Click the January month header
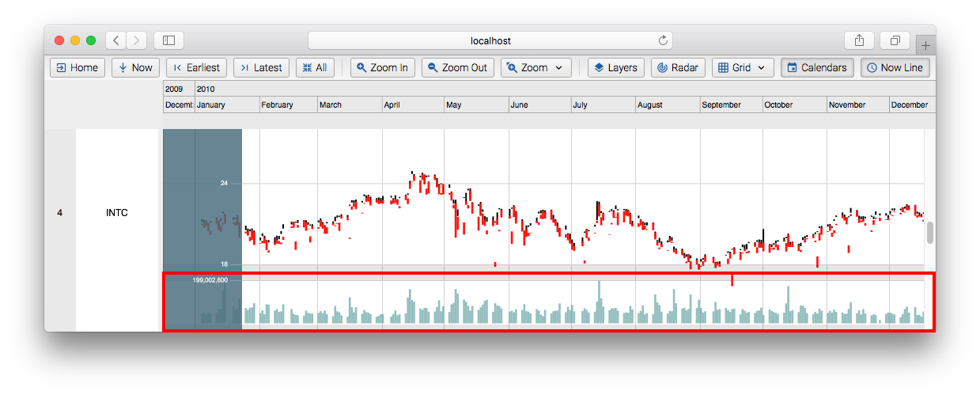Viewport: 980px width, 395px height. 227,104
